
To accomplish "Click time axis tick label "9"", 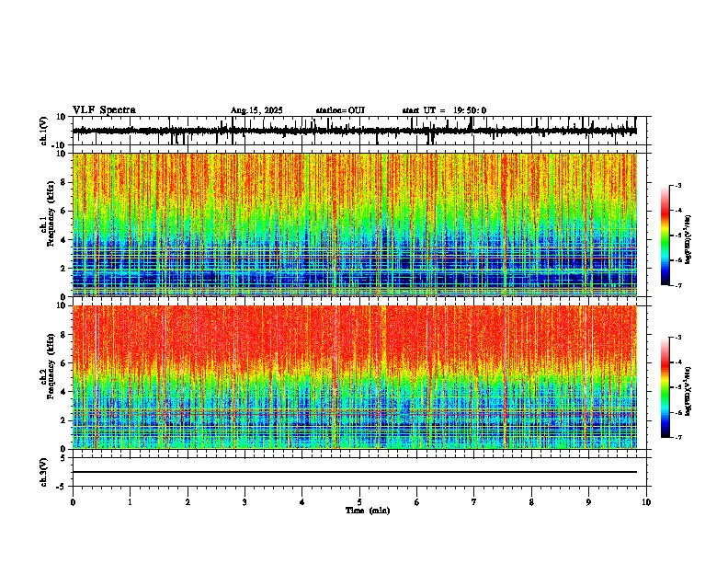I will (x=588, y=502).
